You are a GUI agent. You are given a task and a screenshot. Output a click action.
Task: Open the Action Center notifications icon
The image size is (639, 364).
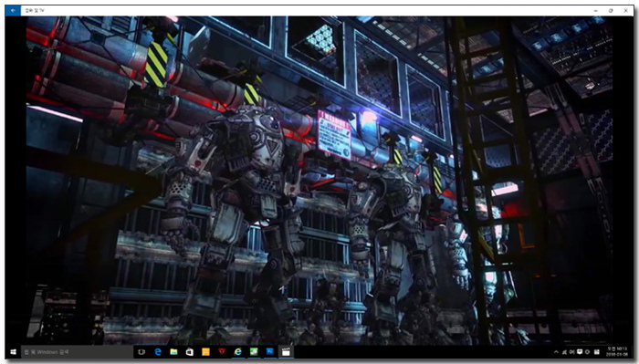pyautogui.click(x=580, y=352)
